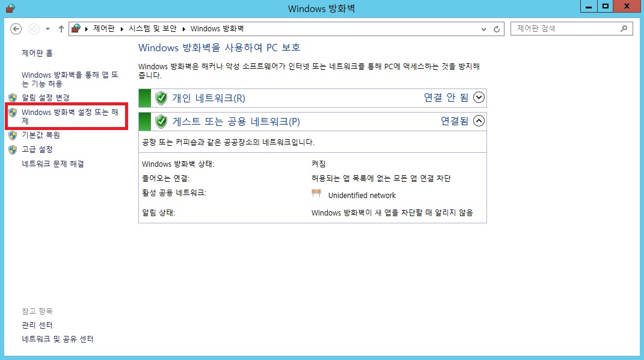Open address bar history dropdown

pyautogui.click(x=483, y=29)
